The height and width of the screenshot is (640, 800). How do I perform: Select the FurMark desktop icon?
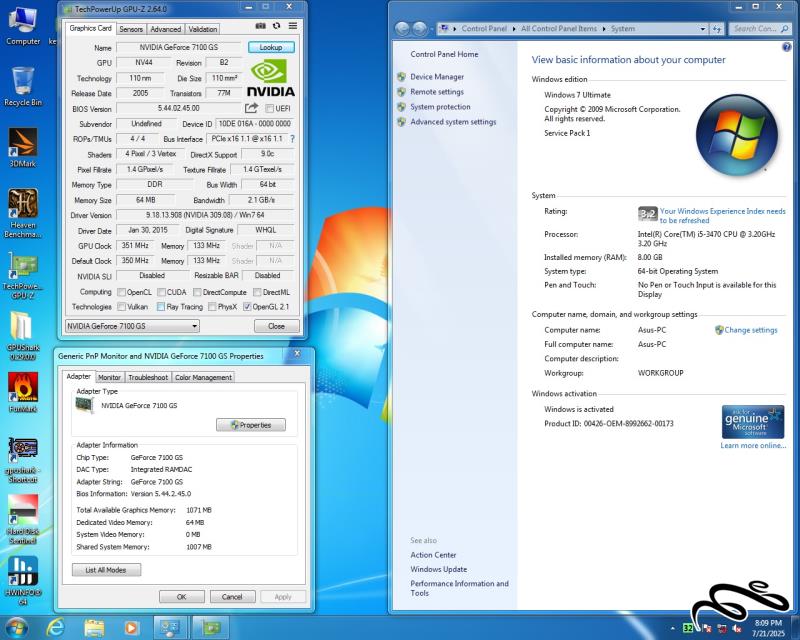(x=22, y=392)
